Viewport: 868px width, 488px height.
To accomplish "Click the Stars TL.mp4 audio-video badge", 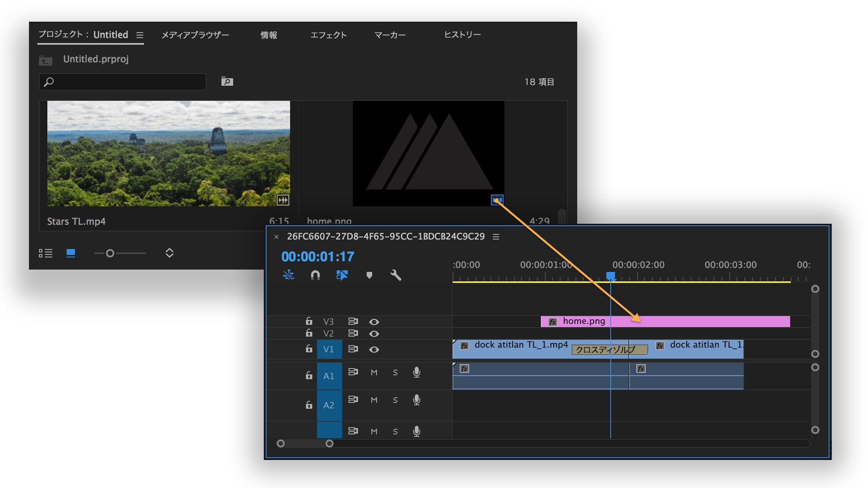I will click(x=283, y=200).
